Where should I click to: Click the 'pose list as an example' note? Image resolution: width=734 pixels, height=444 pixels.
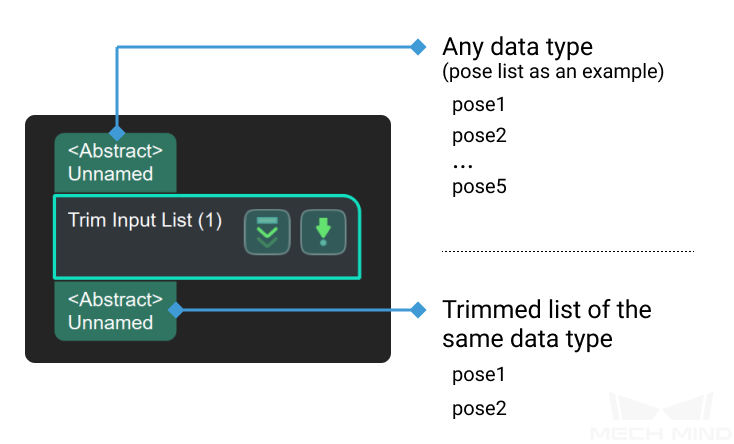point(553,72)
